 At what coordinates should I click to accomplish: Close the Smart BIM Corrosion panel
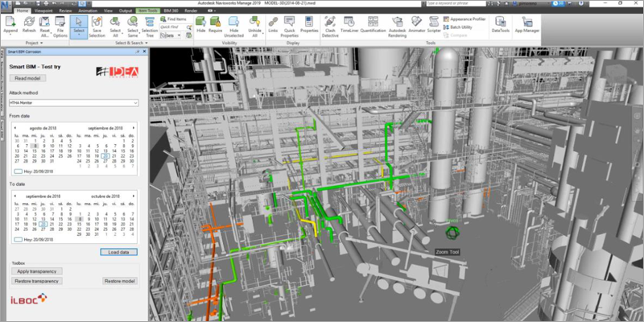click(144, 52)
